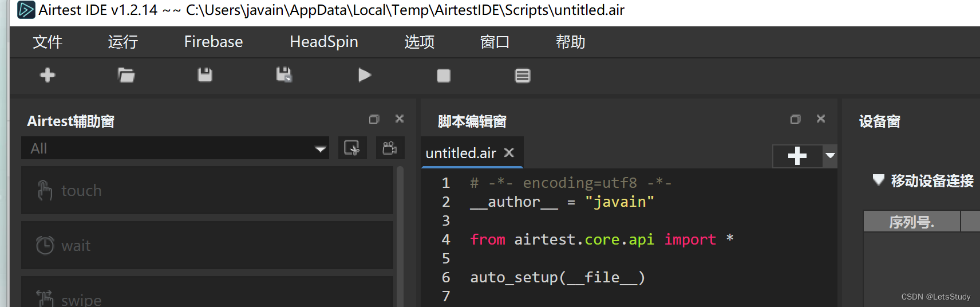Add a new editor tab with the plus button
Image resolution: width=980 pixels, height=307 pixels.
coord(797,156)
